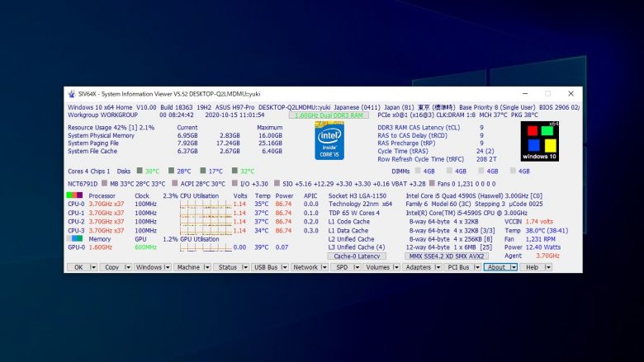The height and width of the screenshot is (362, 644).
Task: Expand the dropdown arrow next to Windows
Action: (167, 267)
